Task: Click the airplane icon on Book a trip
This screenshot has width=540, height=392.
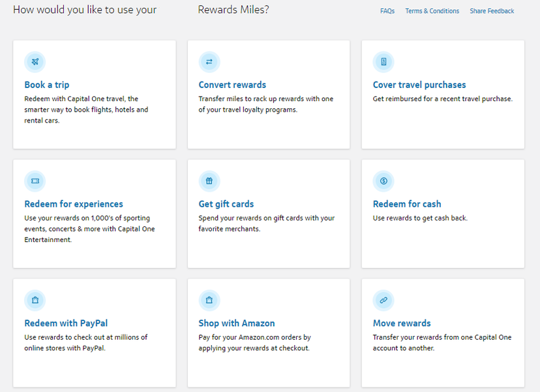Action: pyautogui.click(x=35, y=62)
